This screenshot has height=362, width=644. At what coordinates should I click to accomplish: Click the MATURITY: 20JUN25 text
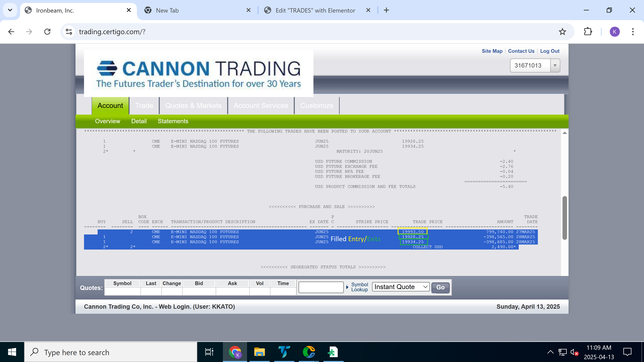[x=360, y=151]
